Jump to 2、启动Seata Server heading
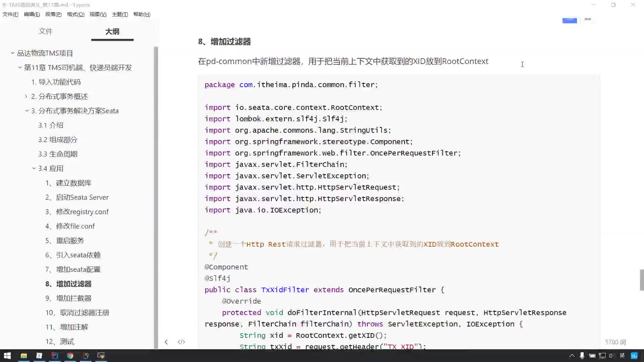Image resolution: width=644 pixels, height=362 pixels. tap(77, 197)
